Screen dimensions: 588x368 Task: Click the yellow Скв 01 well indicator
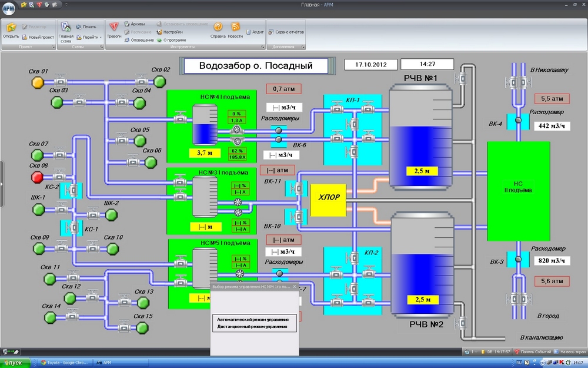pos(38,82)
